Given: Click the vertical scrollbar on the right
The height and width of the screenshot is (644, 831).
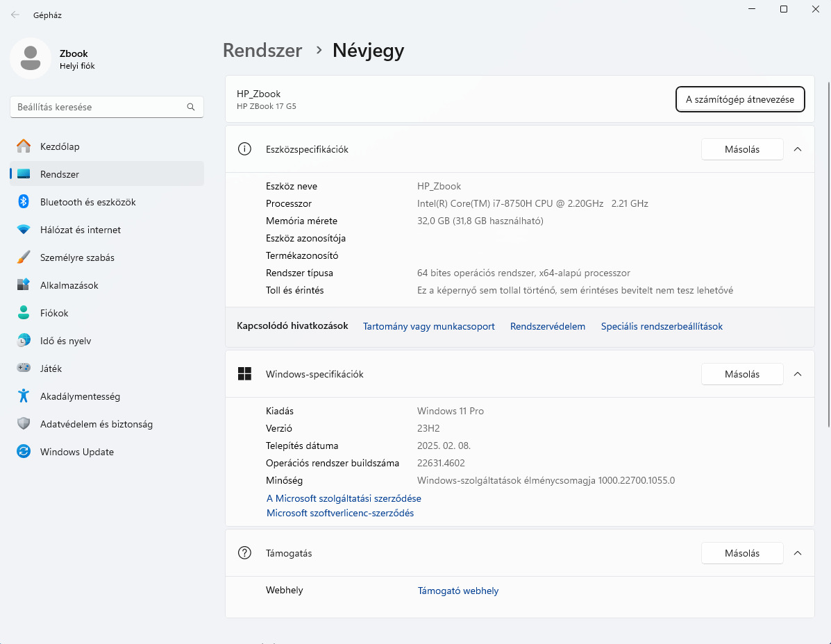Looking at the screenshot, I should coord(828,254).
